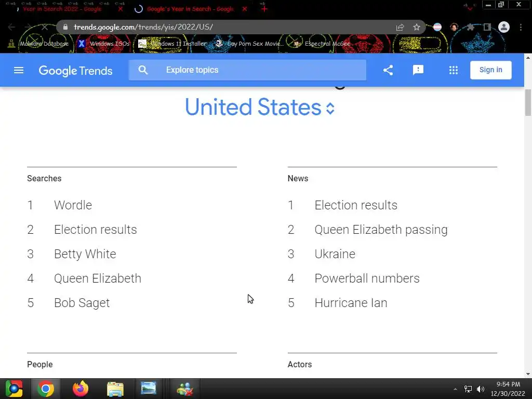Open the Start menu button
Image resolution: width=532 pixels, height=399 pixels.
coord(14,389)
